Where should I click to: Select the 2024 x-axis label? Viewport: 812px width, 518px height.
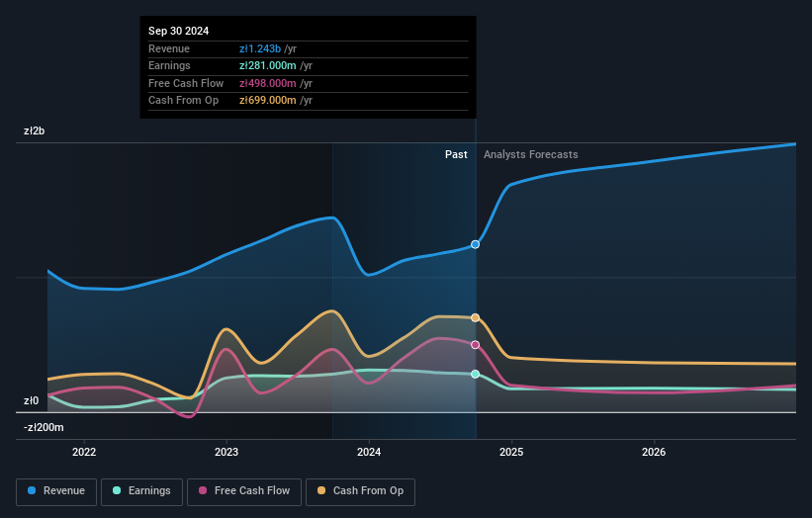point(369,452)
